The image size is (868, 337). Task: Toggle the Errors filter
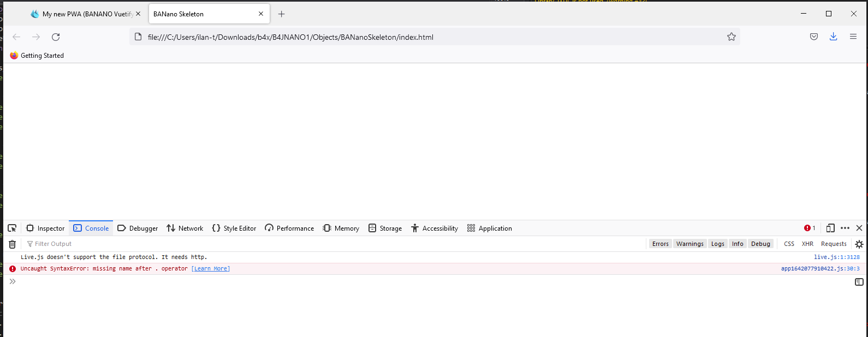coord(661,244)
